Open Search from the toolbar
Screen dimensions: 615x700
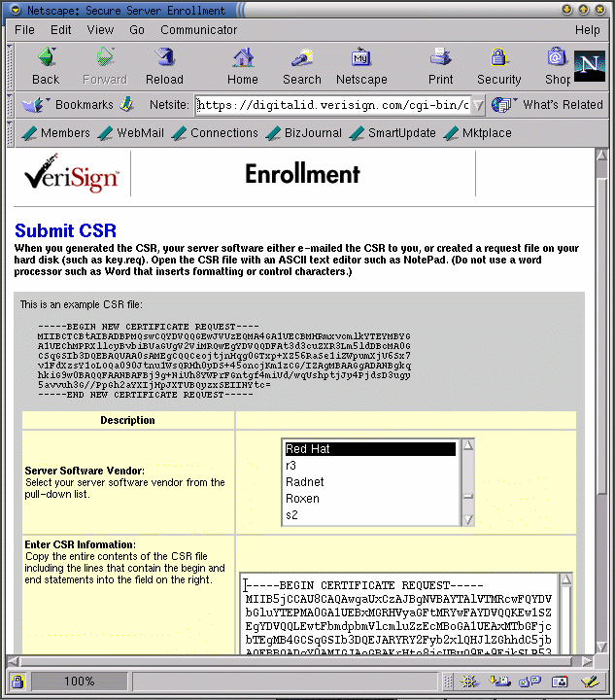pos(301,65)
